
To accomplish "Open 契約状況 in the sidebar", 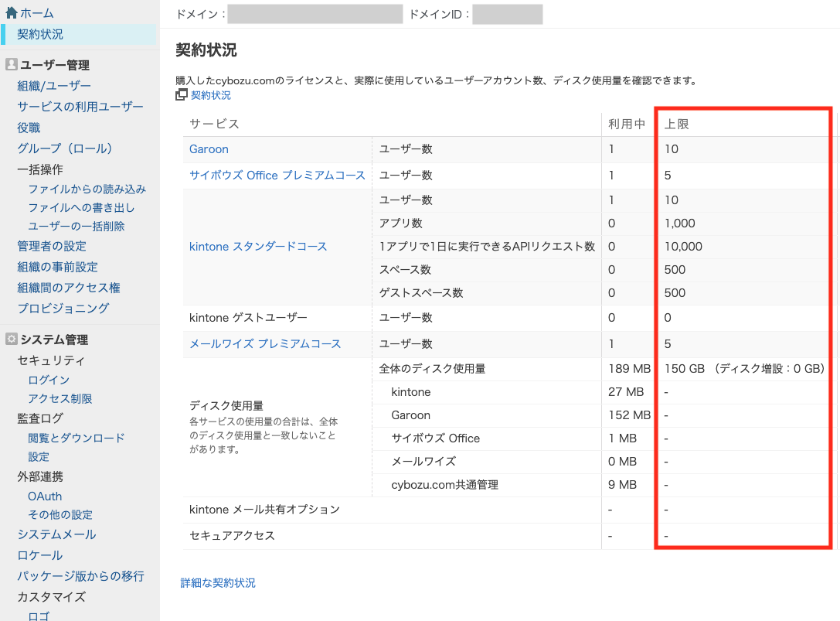I will (40, 34).
